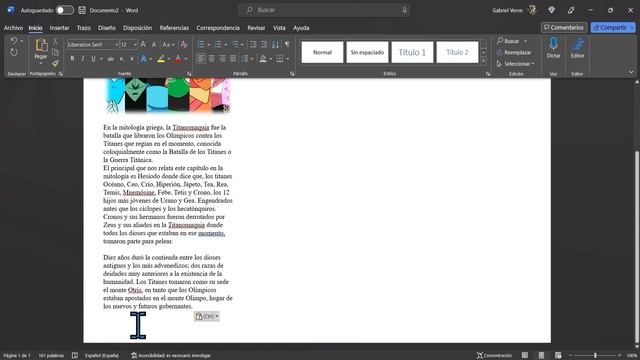Click the Comentarios button
640x360 pixels.
point(564,27)
